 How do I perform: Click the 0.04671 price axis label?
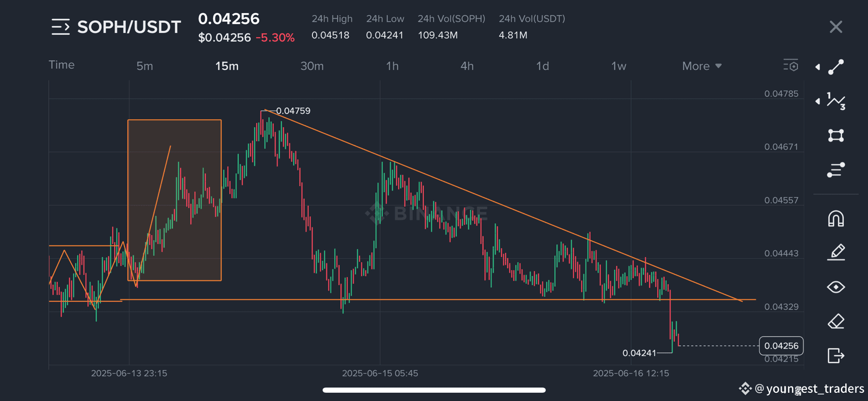point(781,147)
